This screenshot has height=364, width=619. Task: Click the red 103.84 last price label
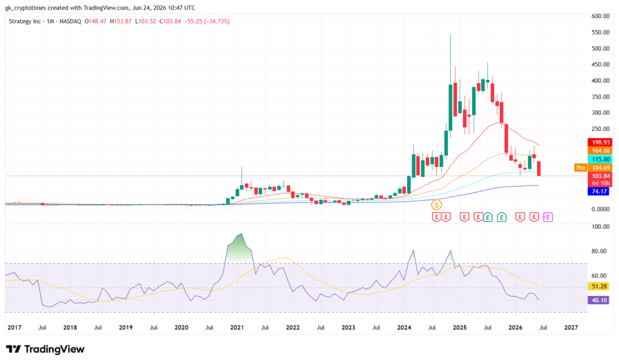point(600,176)
